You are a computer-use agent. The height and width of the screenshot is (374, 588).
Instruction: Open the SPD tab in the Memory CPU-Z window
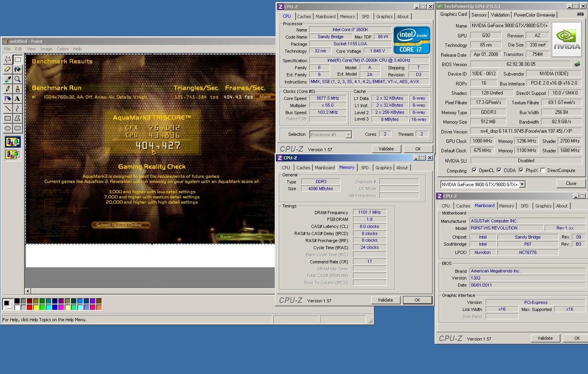coord(365,168)
